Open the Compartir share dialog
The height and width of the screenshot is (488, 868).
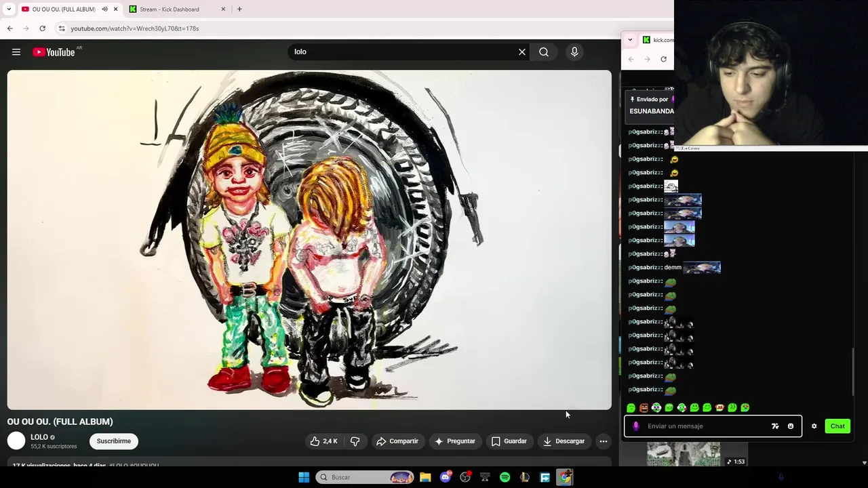pyautogui.click(x=397, y=441)
